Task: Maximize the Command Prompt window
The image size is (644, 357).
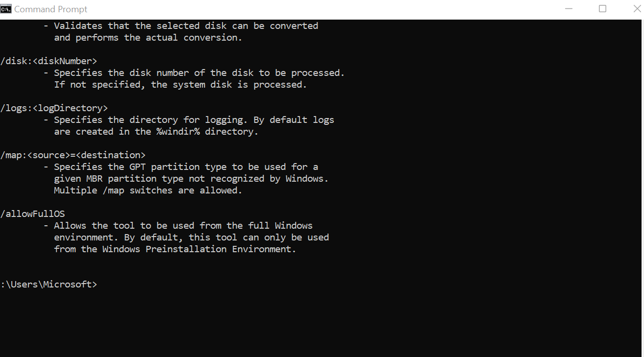Action: [602, 9]
